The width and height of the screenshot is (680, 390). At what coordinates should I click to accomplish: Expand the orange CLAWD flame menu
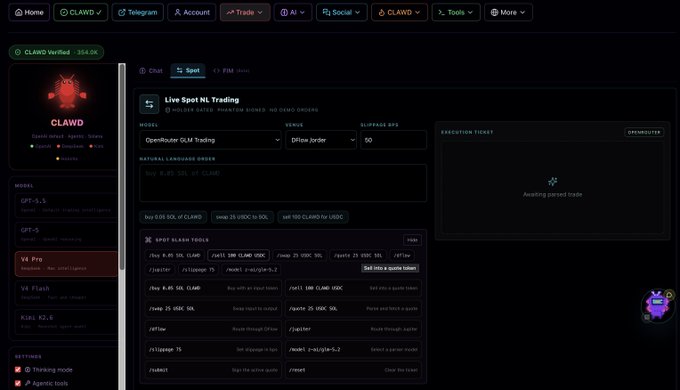coord(399,12)
